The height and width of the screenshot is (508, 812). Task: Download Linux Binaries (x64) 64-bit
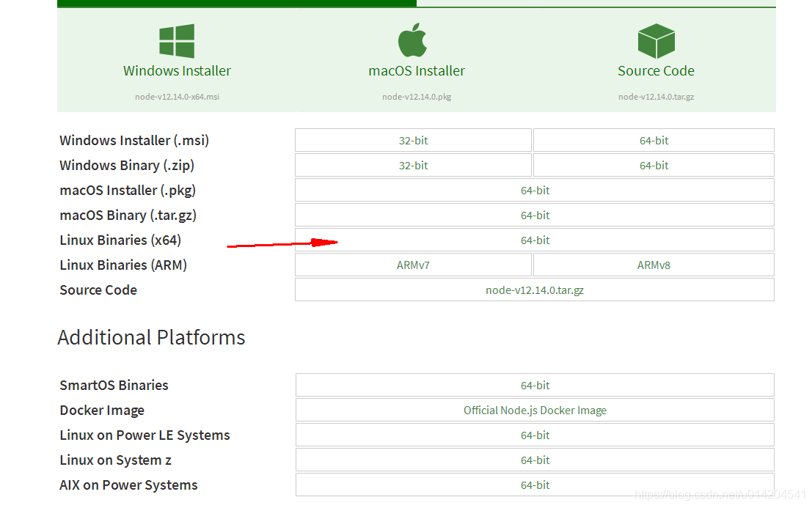pyautogui.click(x=535, y=240)
